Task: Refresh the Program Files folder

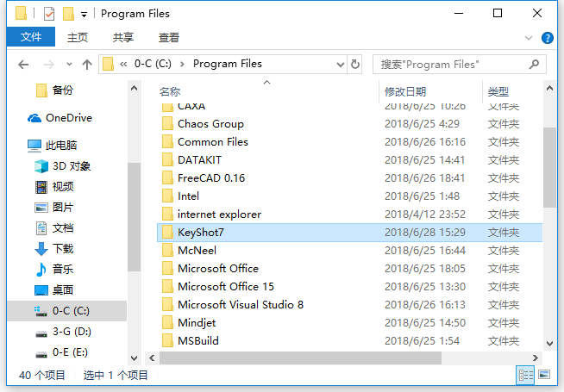Action: [355, 65]
